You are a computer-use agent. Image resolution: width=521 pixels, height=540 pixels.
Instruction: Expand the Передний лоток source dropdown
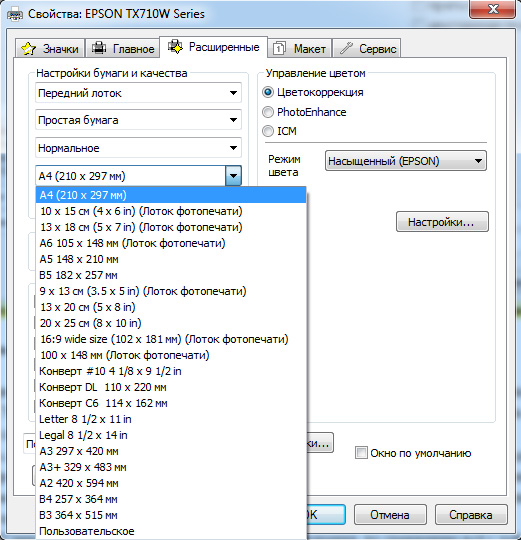(138, 93)
